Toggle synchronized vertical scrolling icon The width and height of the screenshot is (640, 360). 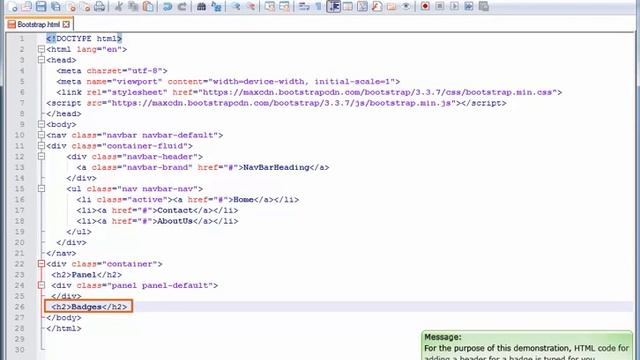(269, 6)
